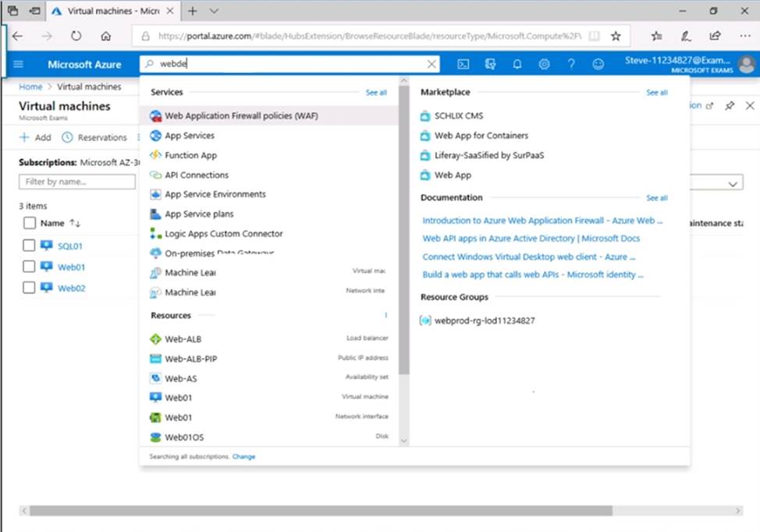Click the help question mark icon
The width and height of the screenshot is (760, 532).
[571, 65]
